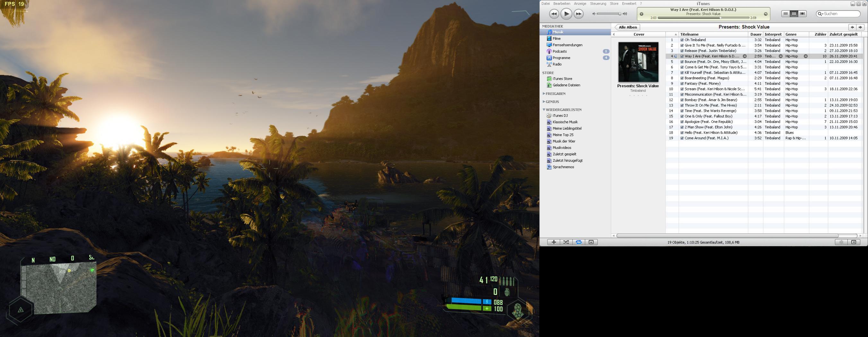Uncheck the Release (Feat. Justin Timberlake) checkbox

682,51
